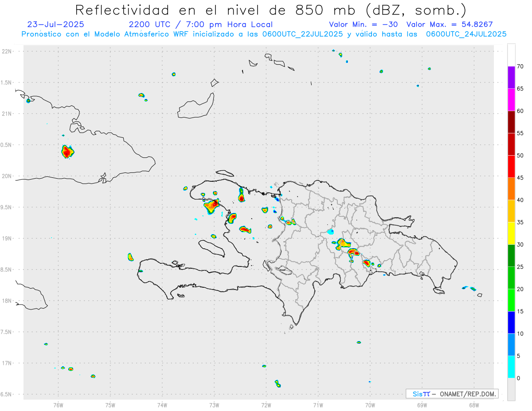Click the intense storm cell over Cuba near 76W

tap(67, 152)
